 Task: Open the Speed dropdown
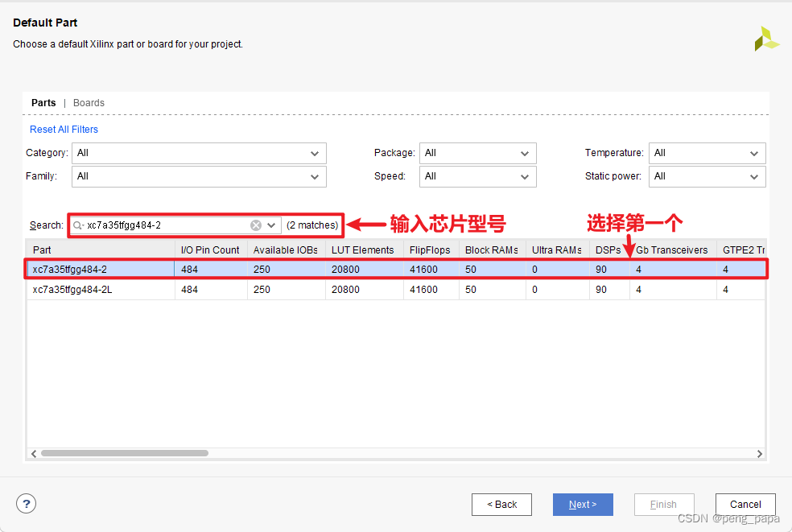click(478, 177)
